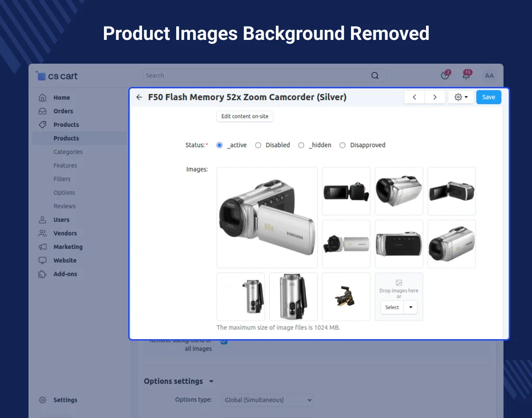Open the Options type dropdown

(x=266, y=400)
